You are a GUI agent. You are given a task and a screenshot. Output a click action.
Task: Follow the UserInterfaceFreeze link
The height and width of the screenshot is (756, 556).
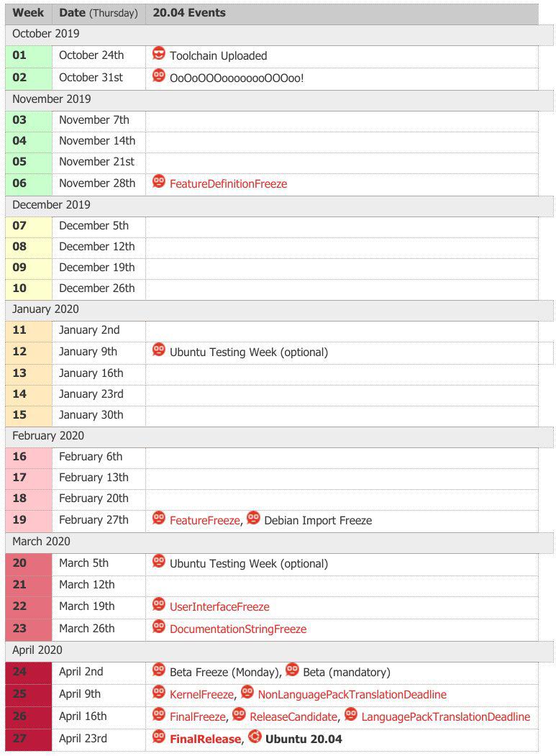coord(219,606)
